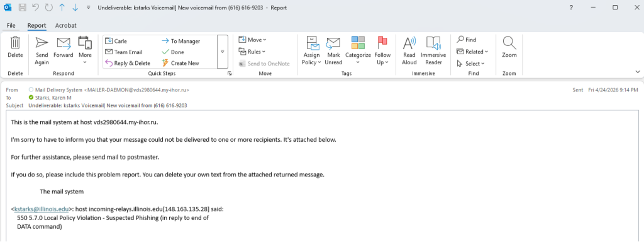Go to the previous item arrow
The image size is (644, 242).
[62, 8]
